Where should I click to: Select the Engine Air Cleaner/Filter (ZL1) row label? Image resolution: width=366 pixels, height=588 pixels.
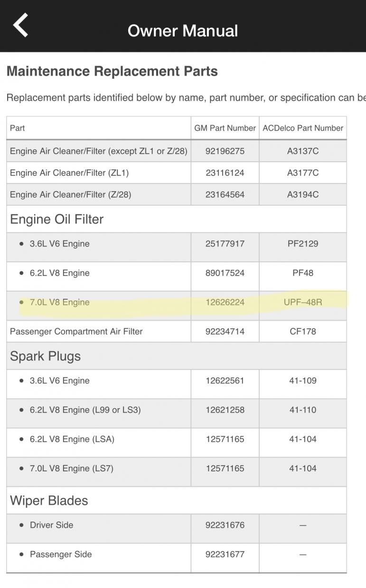(x=69, y=173)
